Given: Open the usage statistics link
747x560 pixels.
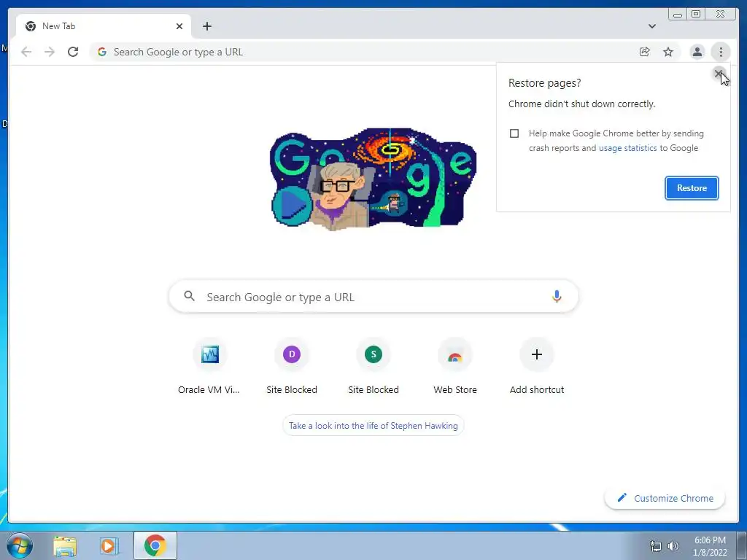Looking at the screenshot, I should tap(627, 148).
